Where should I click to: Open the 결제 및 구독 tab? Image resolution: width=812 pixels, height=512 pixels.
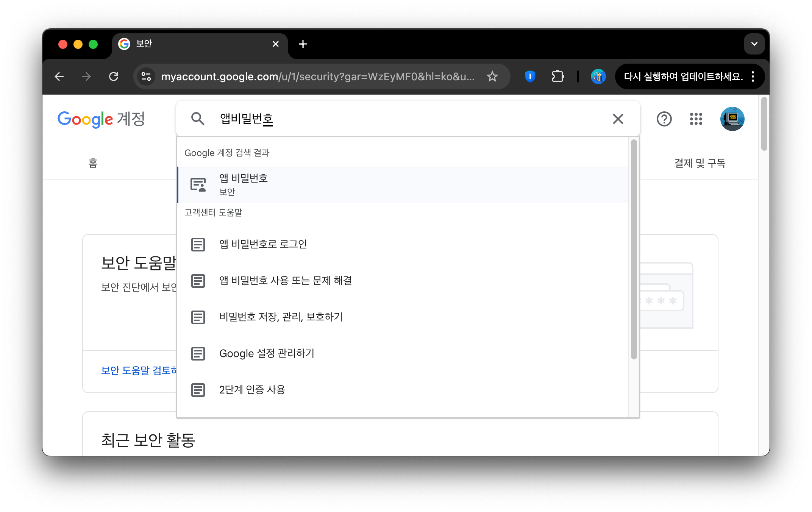click(700, 163)
